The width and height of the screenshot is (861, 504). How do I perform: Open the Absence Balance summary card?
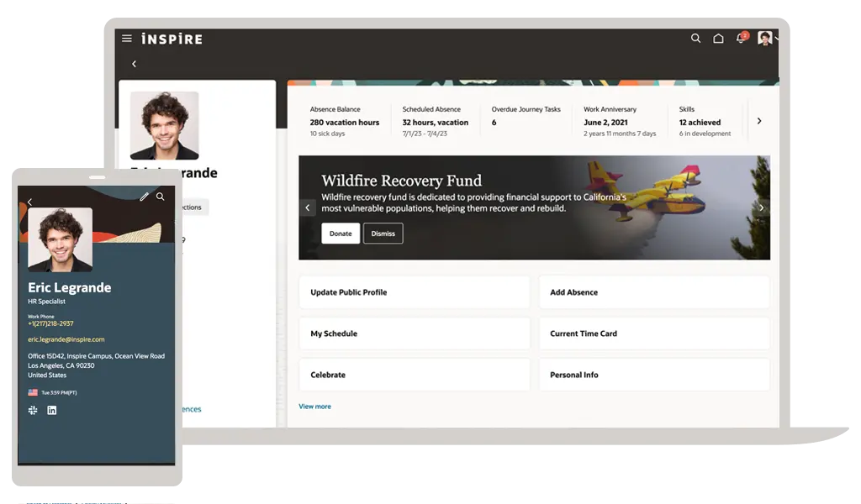(x=344, y=121)
